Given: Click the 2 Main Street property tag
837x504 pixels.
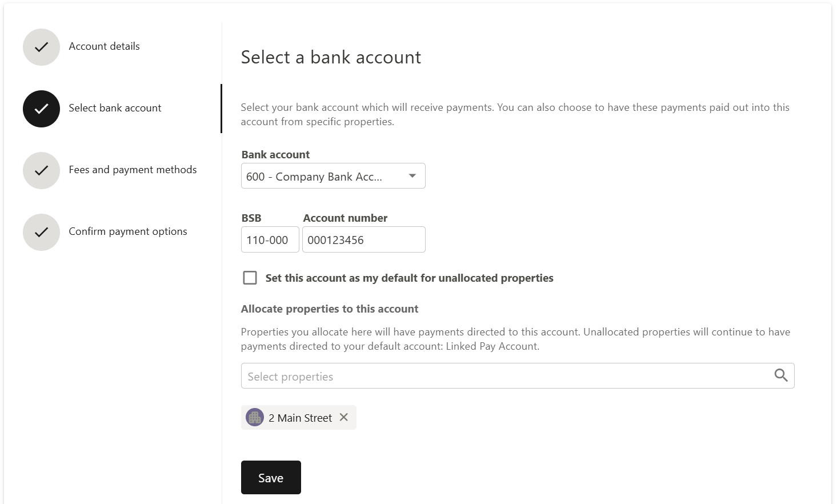Looking at the screenshot, I should point(300,418).
